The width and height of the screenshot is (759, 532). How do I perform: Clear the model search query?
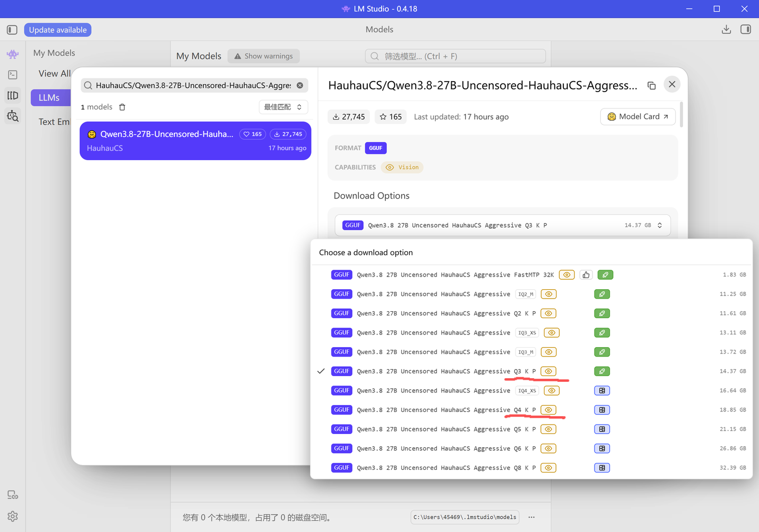click(x=300, y=85)
